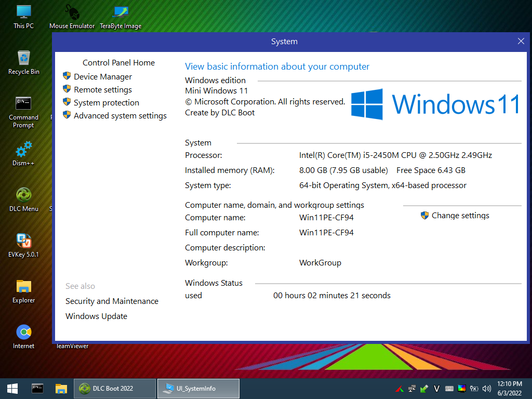Open System protection link
The height and width of the screenshot is (399, 532).
107,102
